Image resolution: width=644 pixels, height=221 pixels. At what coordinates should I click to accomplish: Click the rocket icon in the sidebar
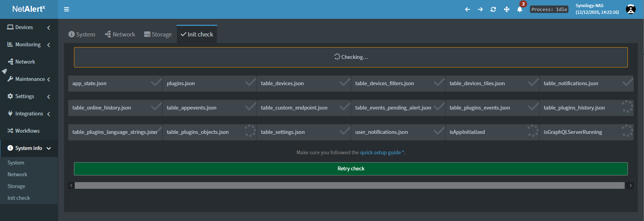(4, 71)
